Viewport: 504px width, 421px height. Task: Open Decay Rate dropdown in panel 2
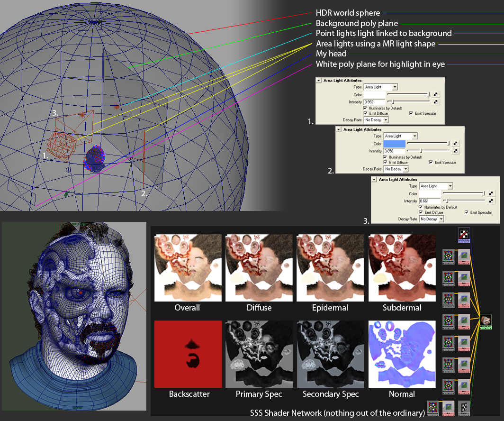(x=396, y=169)
